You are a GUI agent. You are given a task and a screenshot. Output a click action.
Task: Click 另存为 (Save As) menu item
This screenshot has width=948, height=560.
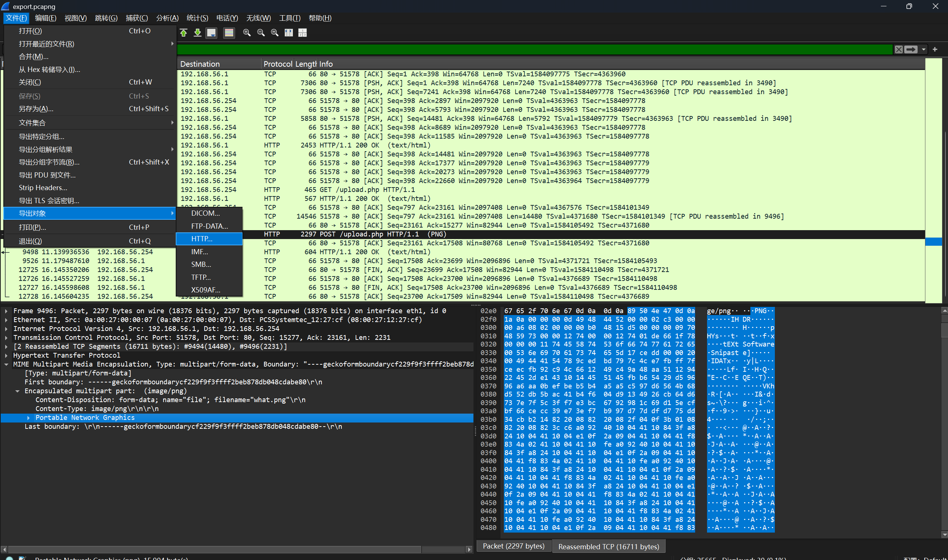pyautogui.click(x=90, y=109)
